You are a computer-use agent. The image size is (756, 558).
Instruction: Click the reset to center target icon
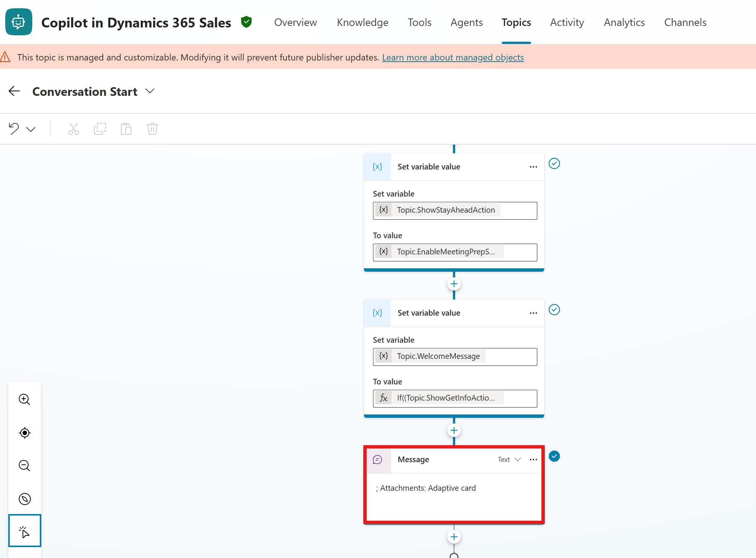24,432
